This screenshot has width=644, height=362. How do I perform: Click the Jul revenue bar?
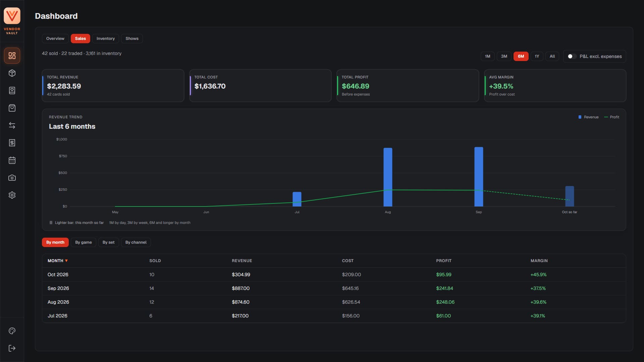click(x=297, y=199)
